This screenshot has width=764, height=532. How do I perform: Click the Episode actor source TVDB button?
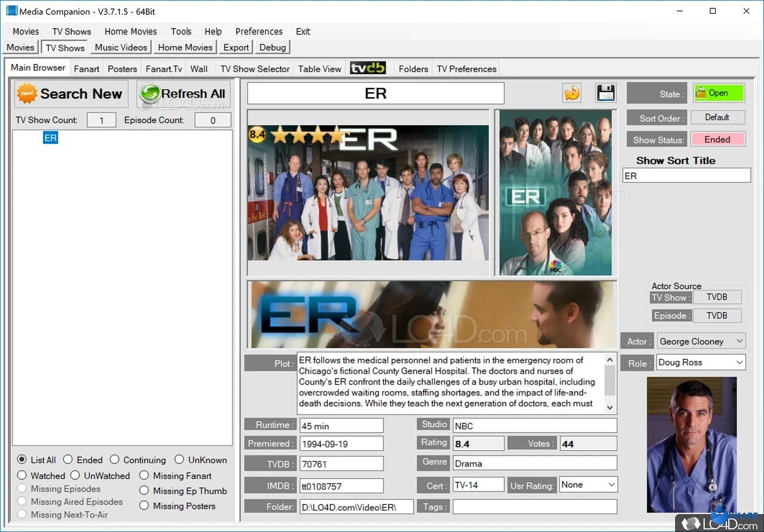point(717,315)
